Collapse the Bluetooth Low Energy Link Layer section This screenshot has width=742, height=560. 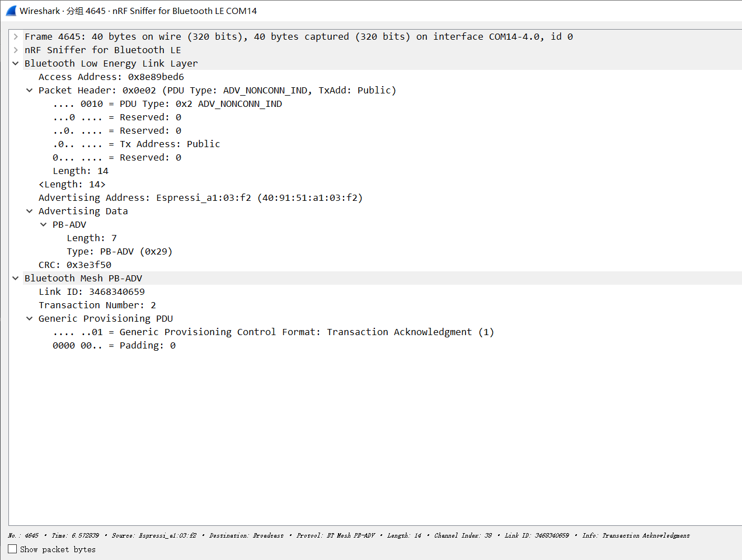click(16, 63)
